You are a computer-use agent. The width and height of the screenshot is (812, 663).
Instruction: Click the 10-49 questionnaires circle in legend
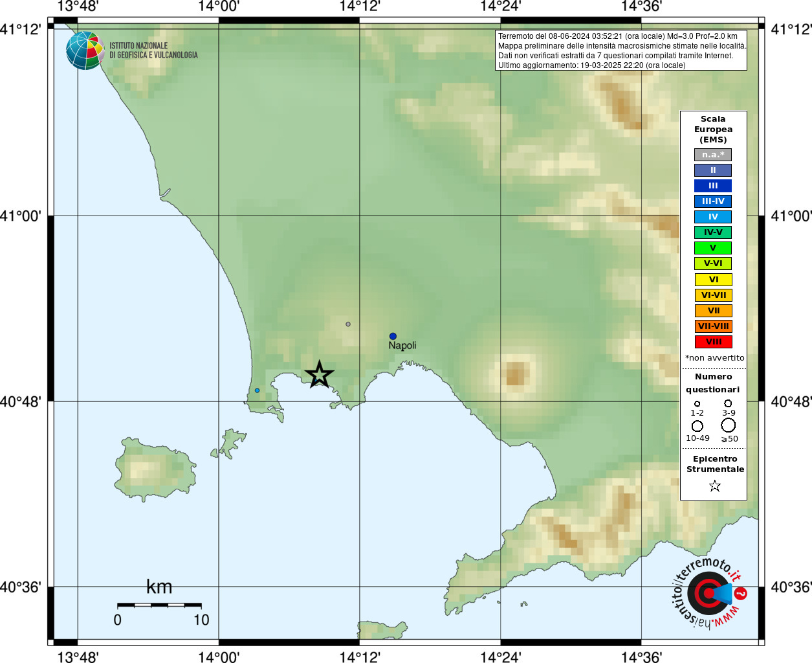tap(697, 426)
